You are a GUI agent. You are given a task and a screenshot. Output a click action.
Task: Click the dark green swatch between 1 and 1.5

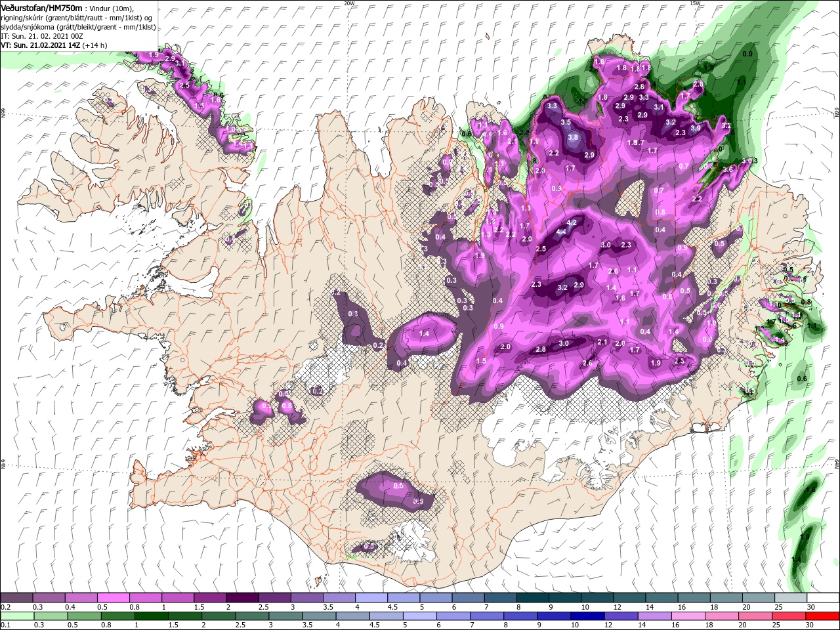(152, 616)
